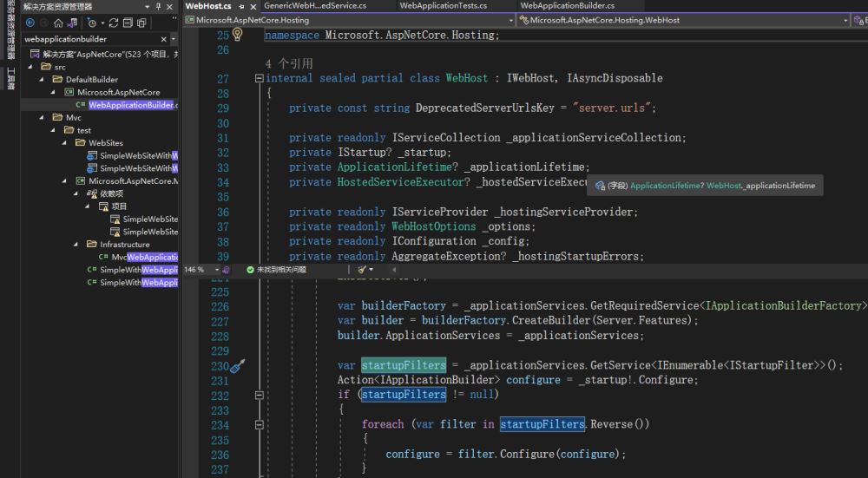
Task: Select the WebApplicationBuilder.cs file in tree
Action: pos(133,105)
